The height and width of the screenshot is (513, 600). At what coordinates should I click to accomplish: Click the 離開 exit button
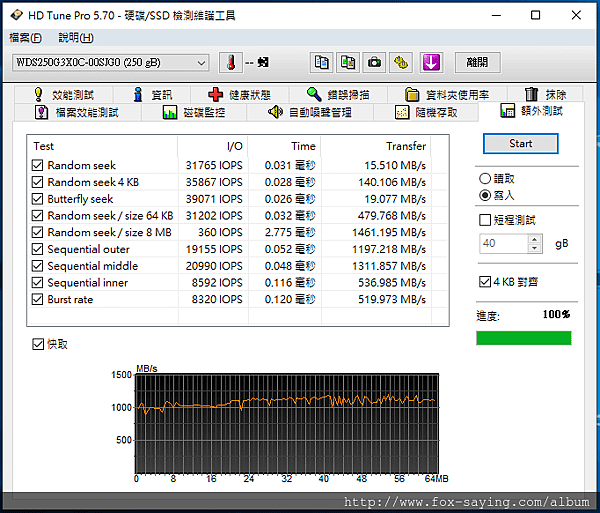tap(477, 62)
